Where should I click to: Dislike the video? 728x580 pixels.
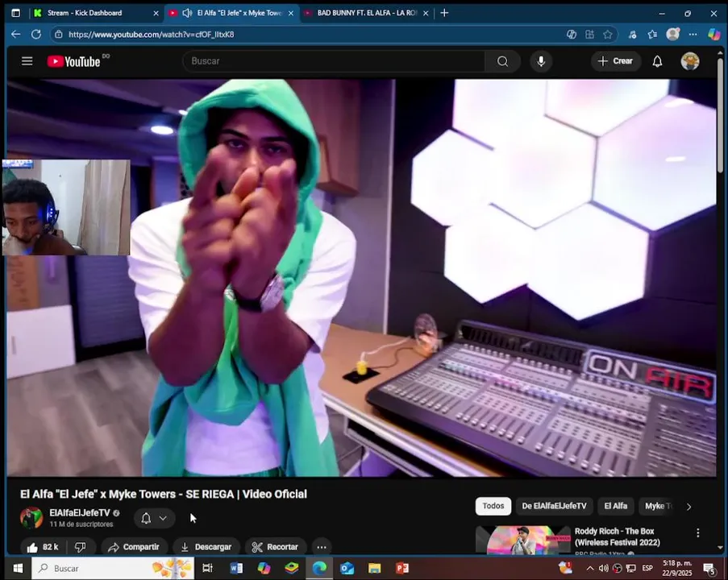(81, 547)
